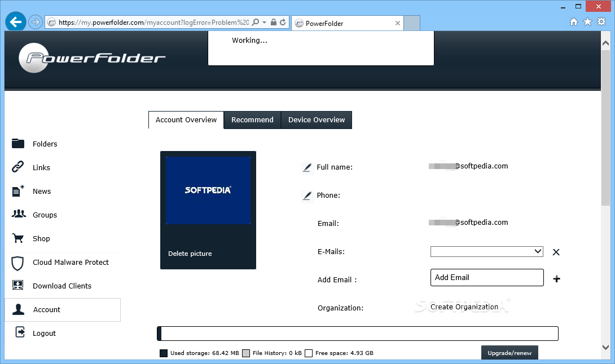Open Favorites with the star icon
The width and height of the screenshot is (615, 364).
pos(587,22)
